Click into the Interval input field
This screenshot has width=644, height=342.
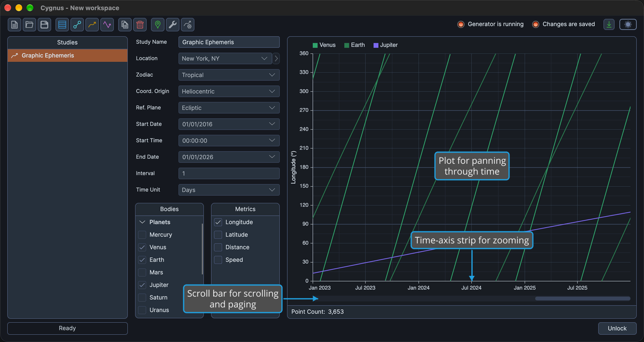[229, 173]
